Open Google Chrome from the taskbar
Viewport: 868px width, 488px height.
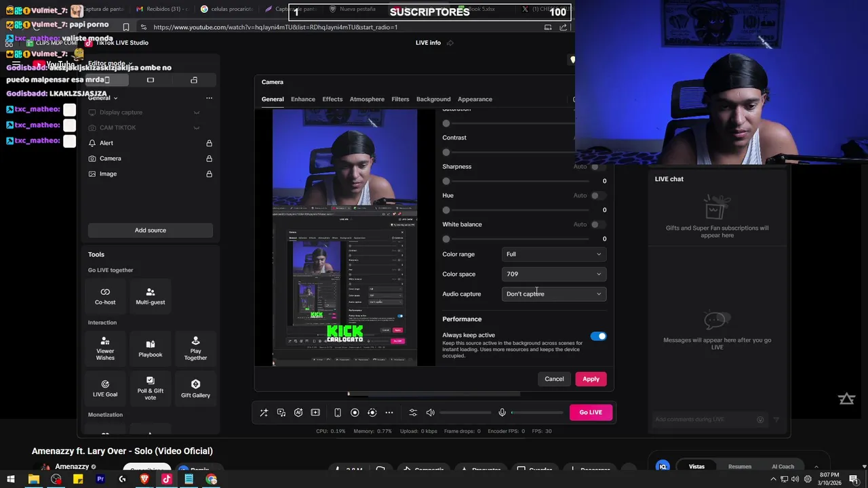tap(212, 479)
